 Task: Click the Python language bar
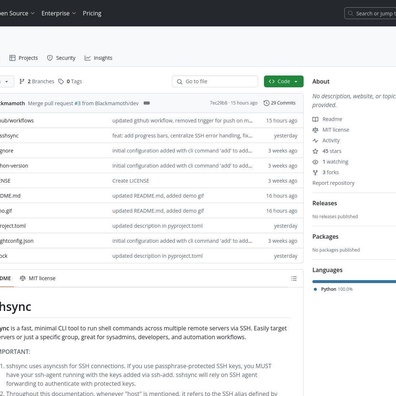tap(354, 282)
